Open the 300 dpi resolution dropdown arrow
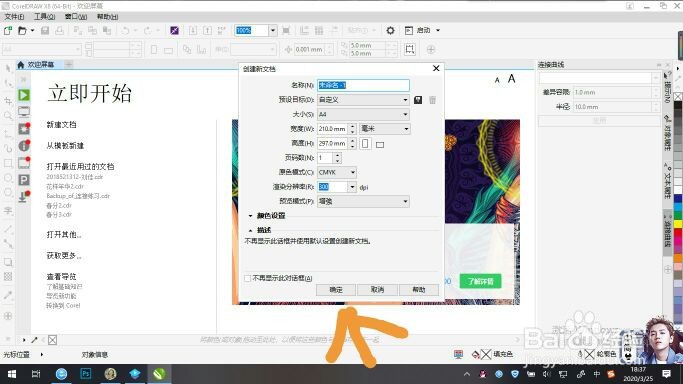The width and height of the screenshot is (683, 384). point(352,187)
